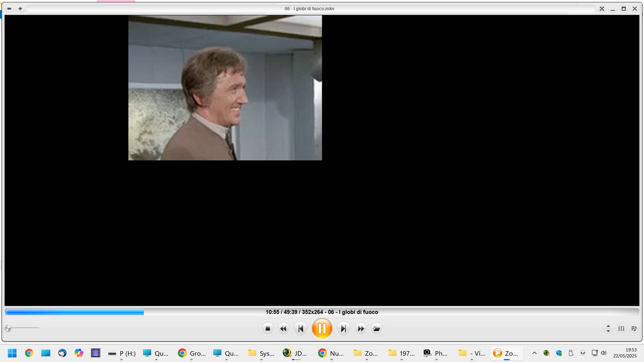Open the 'Sys...' folder taskbar window

tap(261, 353)
